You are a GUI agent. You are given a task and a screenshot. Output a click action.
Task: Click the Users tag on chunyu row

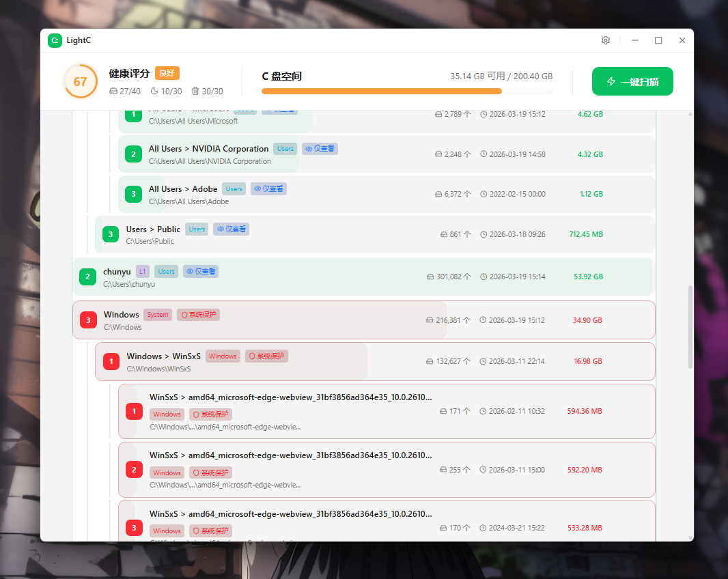click(x=166, y=271)
